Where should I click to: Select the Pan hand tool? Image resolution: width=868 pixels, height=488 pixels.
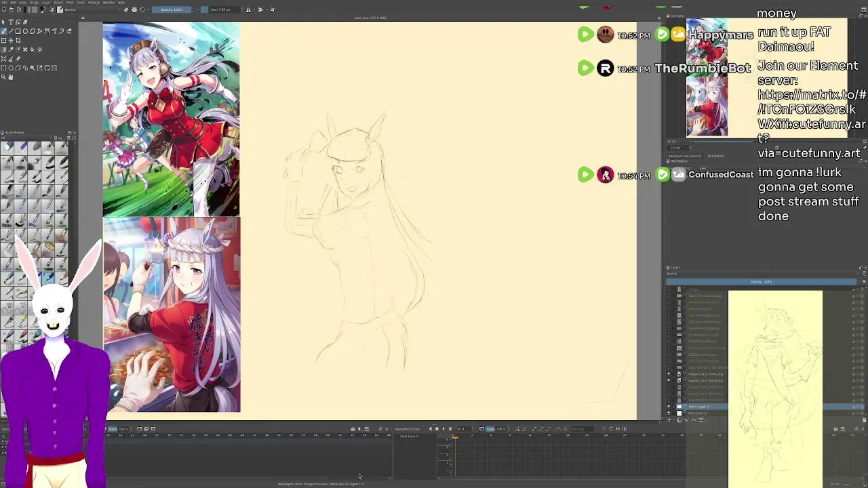(10, 77)
